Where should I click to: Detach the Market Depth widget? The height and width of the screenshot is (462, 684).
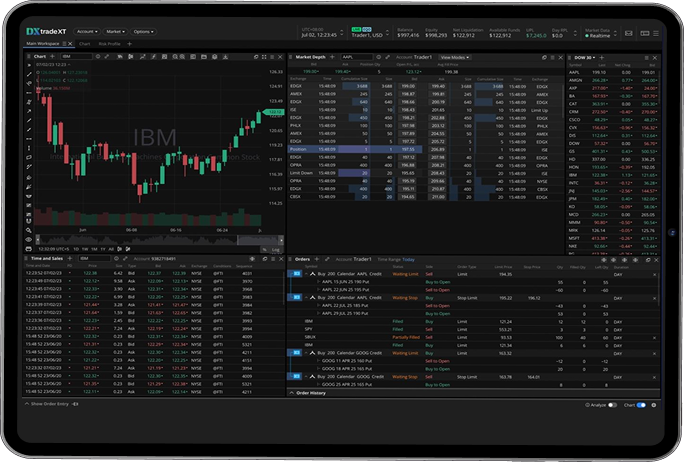click(x=544, y=58)
